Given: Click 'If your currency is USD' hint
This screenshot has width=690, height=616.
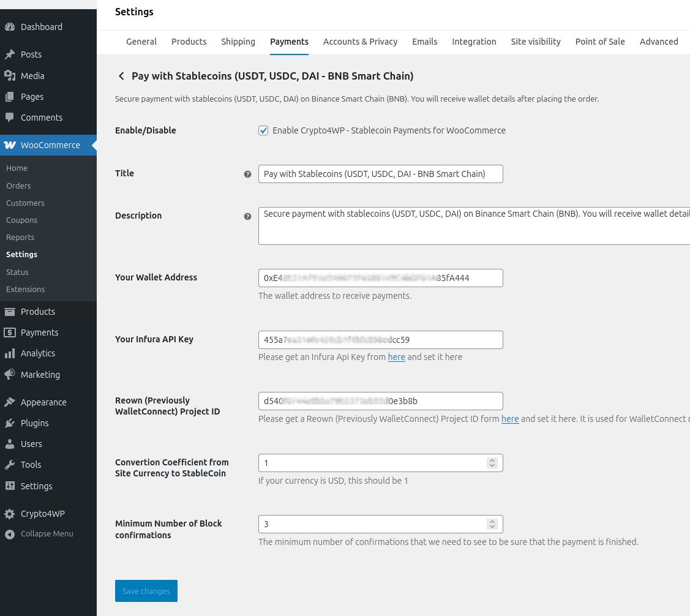Looking at the screenshot, I should click(x=333, y=481).
